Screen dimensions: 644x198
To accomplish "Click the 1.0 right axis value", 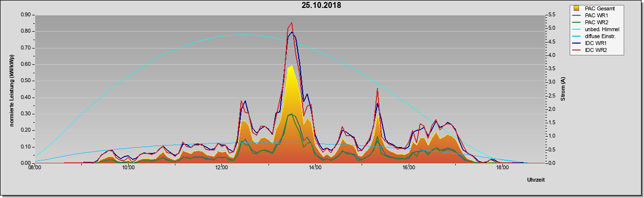I will coord(551,136).
